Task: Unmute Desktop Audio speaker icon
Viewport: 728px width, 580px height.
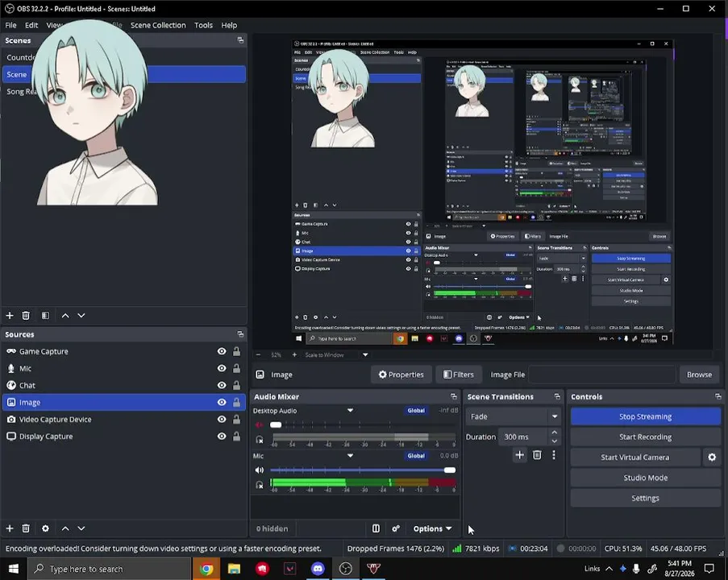Action: (x=260, y=425)
